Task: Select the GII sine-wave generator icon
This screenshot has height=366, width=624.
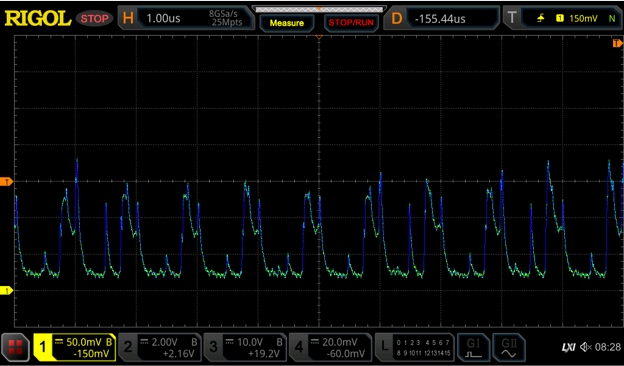Action: tap(509, 347)
